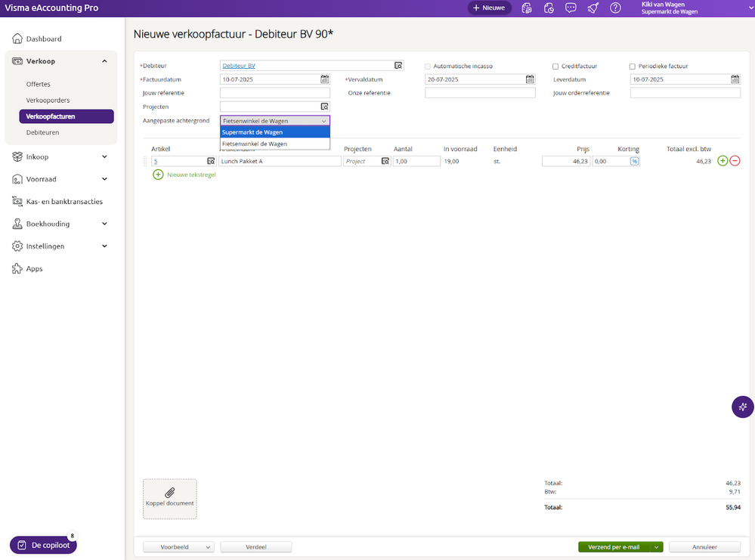Click the Jouw referentie input field
The height and width of the screenshot is (560, 755).
tap(275, 93)
